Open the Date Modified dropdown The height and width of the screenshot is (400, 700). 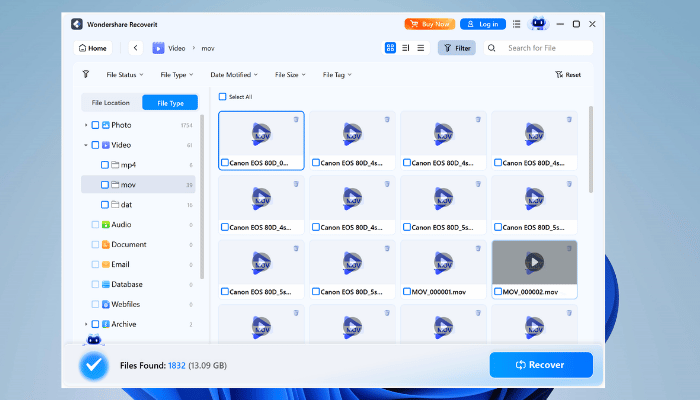pyautogui.click(x=234, y=75)
